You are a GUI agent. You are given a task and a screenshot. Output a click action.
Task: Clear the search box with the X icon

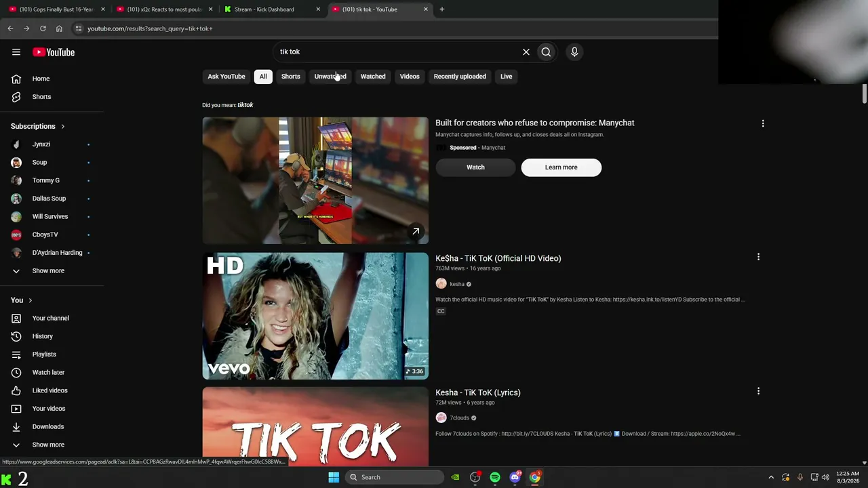(526, 52)
